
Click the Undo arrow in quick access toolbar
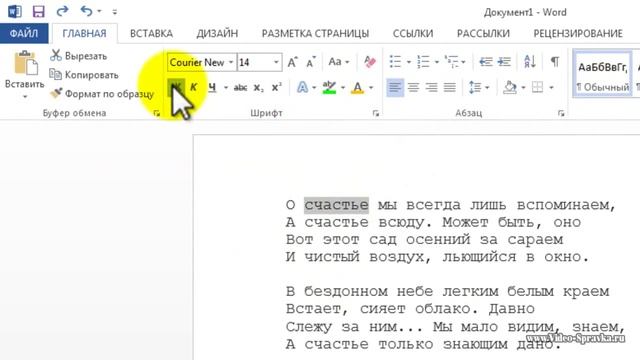point(86,11)
